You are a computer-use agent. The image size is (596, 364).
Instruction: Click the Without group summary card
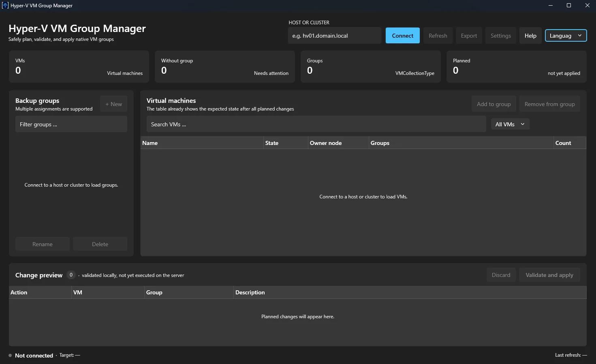[x=225, y=67]
